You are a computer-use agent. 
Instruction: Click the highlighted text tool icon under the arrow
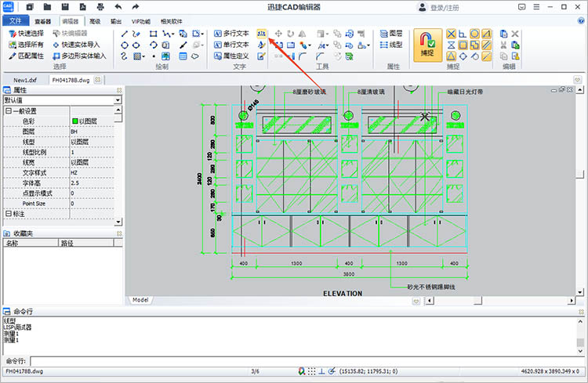261,34
